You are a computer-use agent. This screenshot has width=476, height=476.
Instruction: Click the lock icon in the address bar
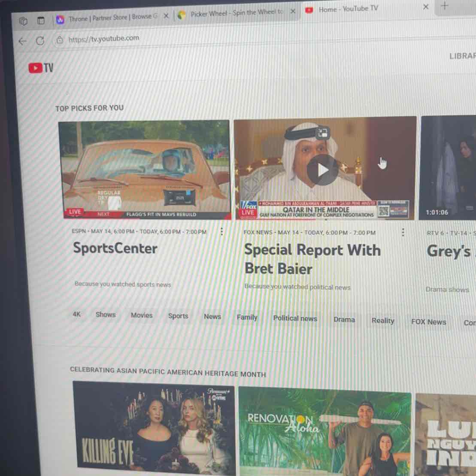[x=60, y=39]
